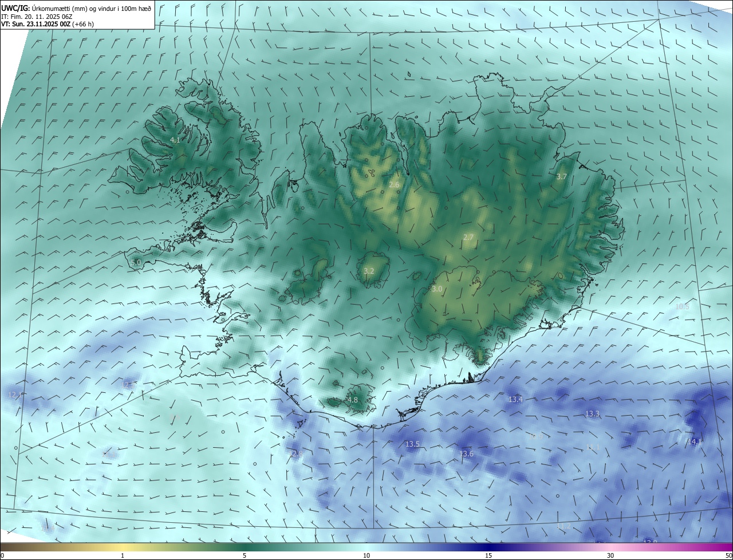Click the 2.6 value label on the map

394,184
